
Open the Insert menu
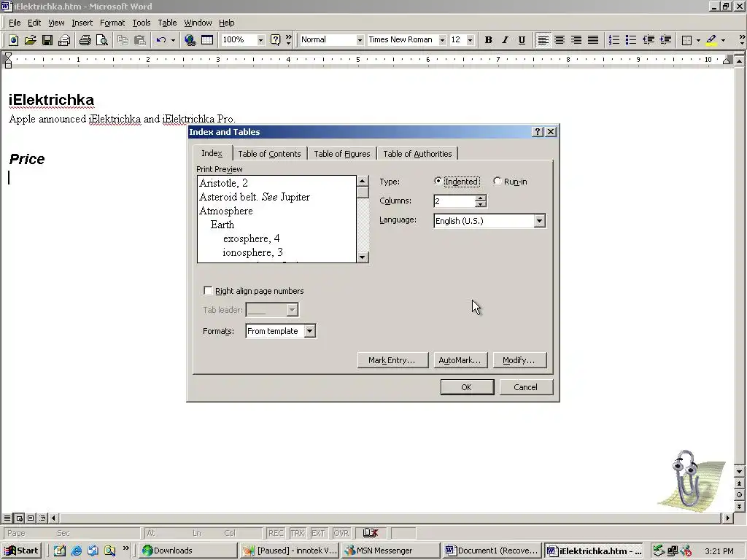point(82,23)
